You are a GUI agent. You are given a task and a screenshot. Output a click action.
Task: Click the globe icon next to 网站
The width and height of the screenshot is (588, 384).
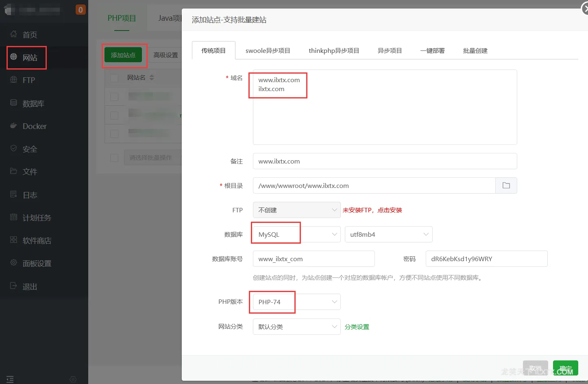13,57
